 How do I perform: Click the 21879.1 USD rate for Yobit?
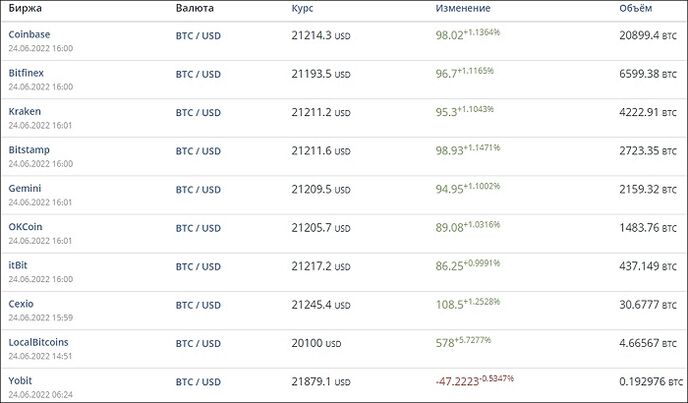[x=321, y=382]
